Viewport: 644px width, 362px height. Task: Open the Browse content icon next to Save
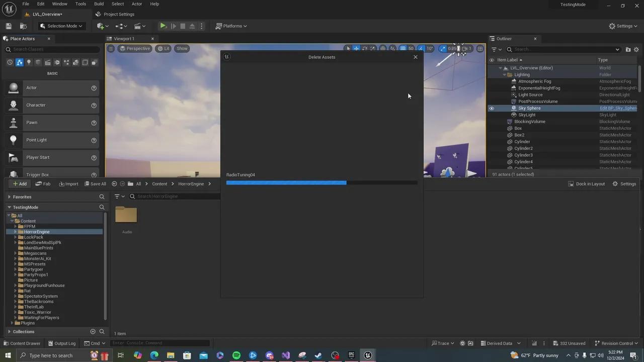click(x=23, y=26)
